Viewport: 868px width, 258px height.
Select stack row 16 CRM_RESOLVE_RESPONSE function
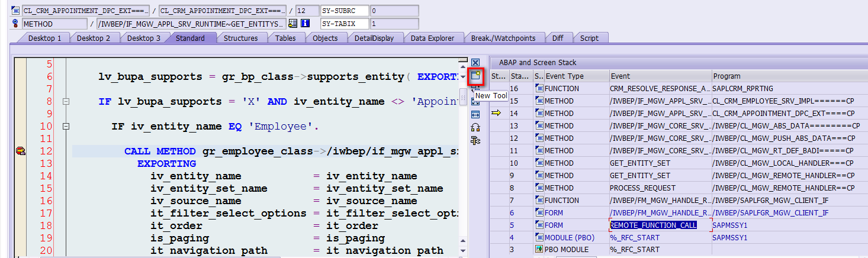pyautogui.click(x=660, y=88)
